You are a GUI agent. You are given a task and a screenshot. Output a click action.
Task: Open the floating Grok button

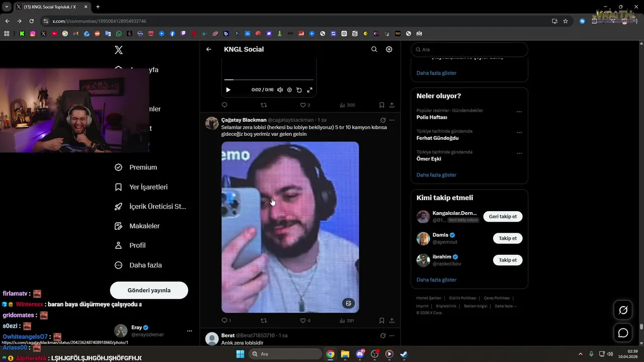[x=623, y=310]
